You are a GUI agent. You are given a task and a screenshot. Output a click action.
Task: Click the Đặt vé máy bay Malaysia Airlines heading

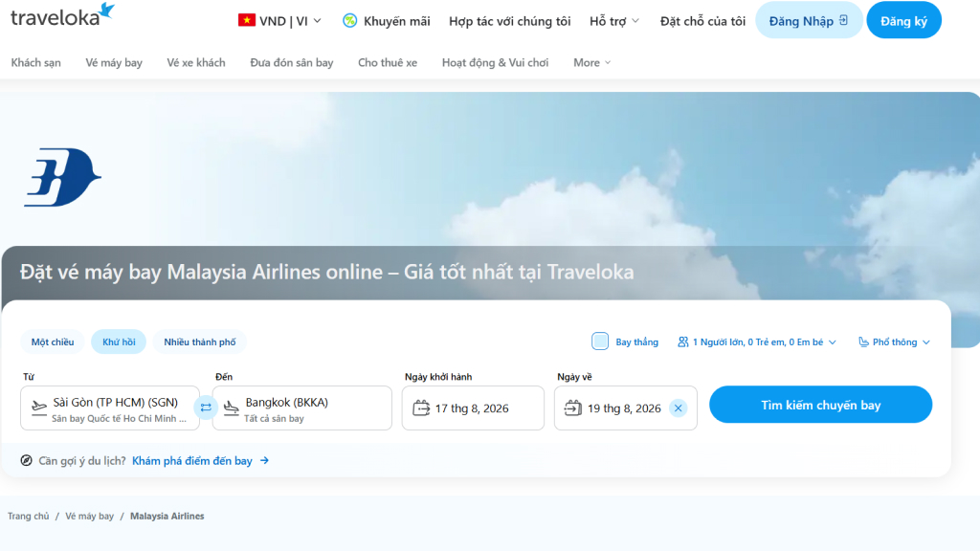[x=327, y=272]
